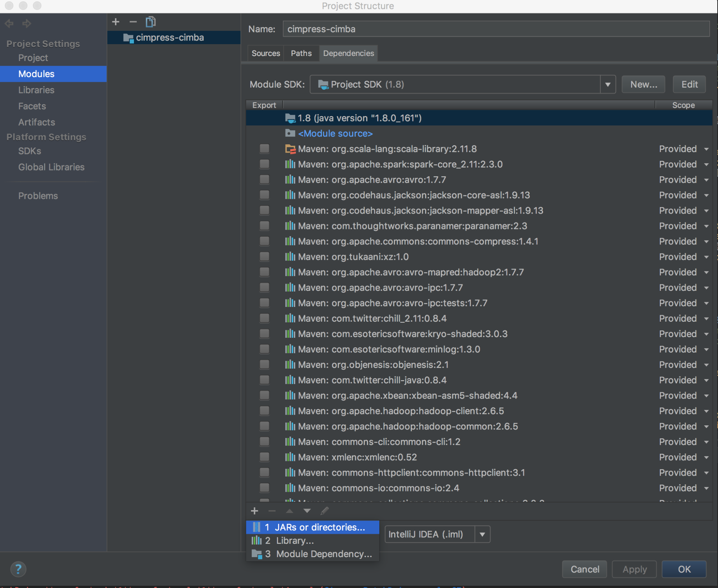The image size is (718, 588).
Task: Click the Apply button
Action: (634, 569)
